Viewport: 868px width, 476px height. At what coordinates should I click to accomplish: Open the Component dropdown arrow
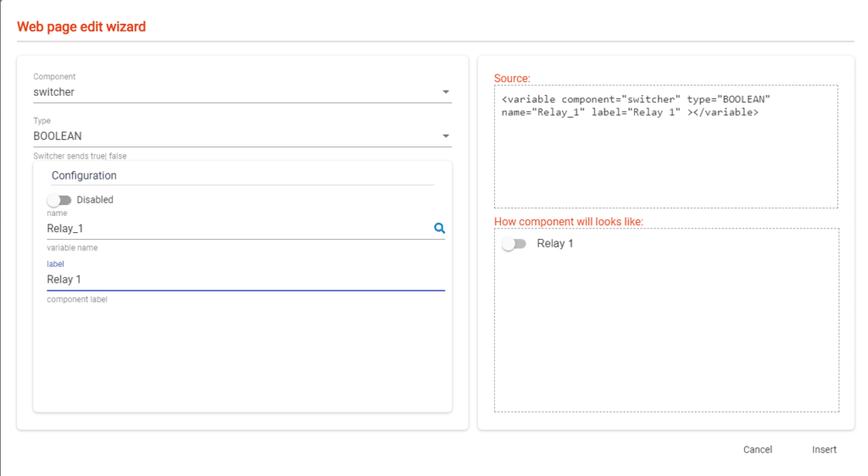446,92
